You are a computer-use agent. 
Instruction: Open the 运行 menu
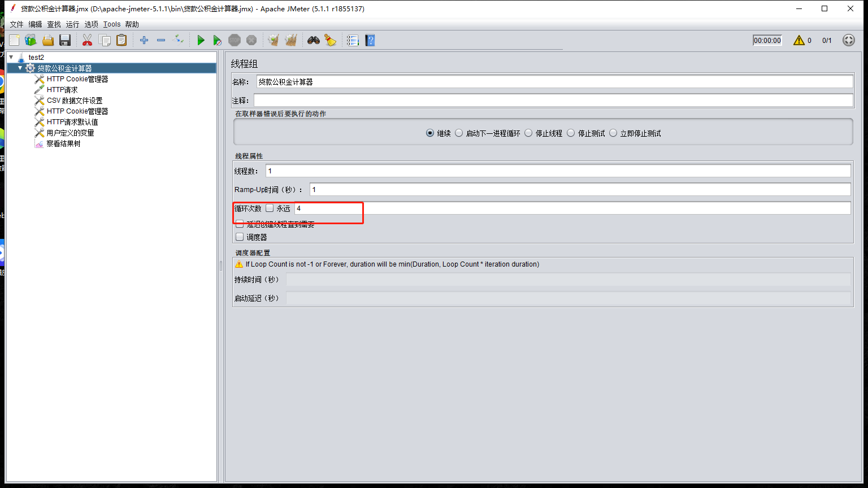click(x=72, y=24)
